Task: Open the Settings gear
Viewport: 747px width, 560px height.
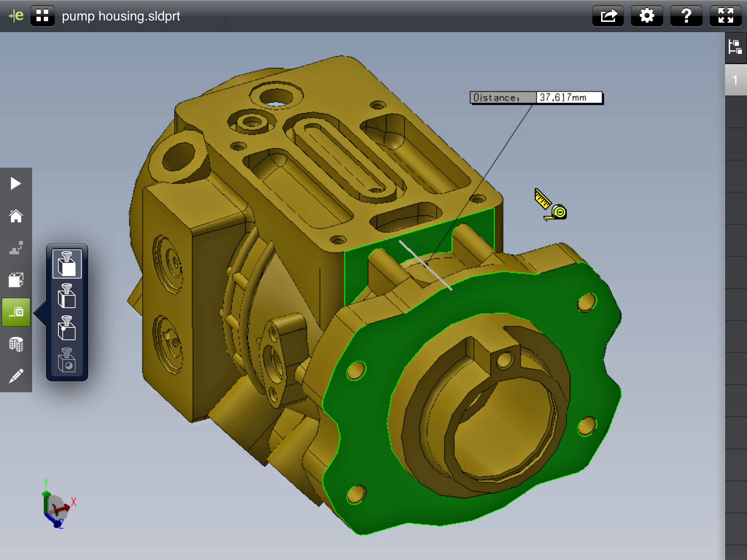Action: 647,16
